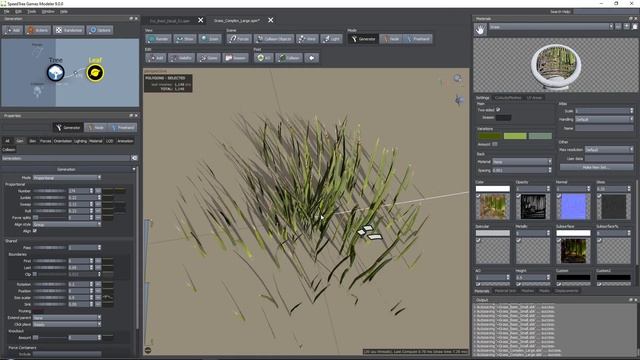The height and width of the screenshot is (360, 640).
Task: Click the dark green variation color swatch
Action: tap(490, 136)
